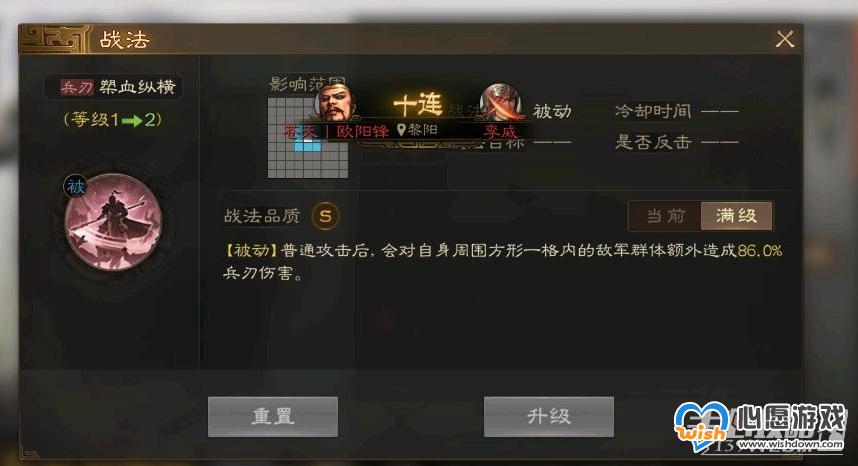Click the 李威 general avatar

(x=500, y=102)
